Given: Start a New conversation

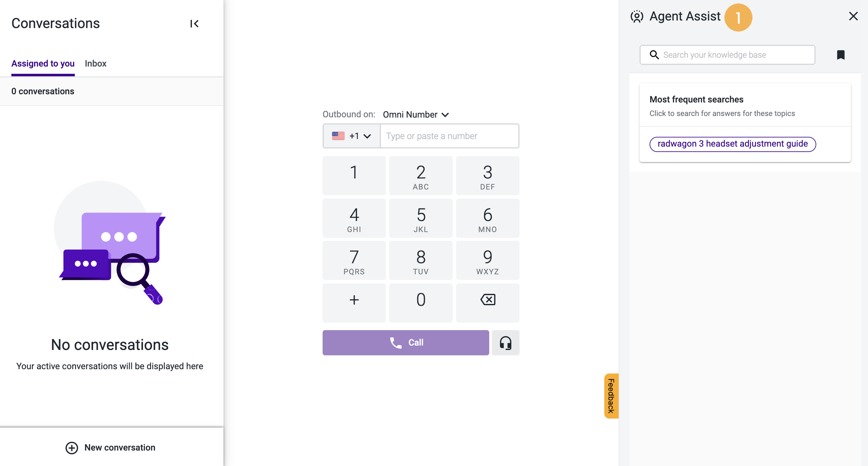Looking at the screenshot, I should 110,447.
